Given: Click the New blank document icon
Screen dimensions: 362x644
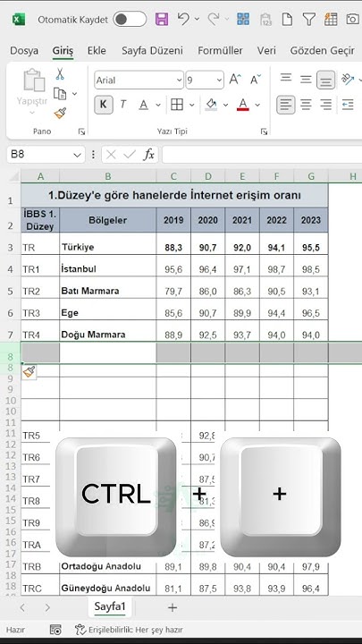Looking at the screenshot, I should tap(287, 20).
